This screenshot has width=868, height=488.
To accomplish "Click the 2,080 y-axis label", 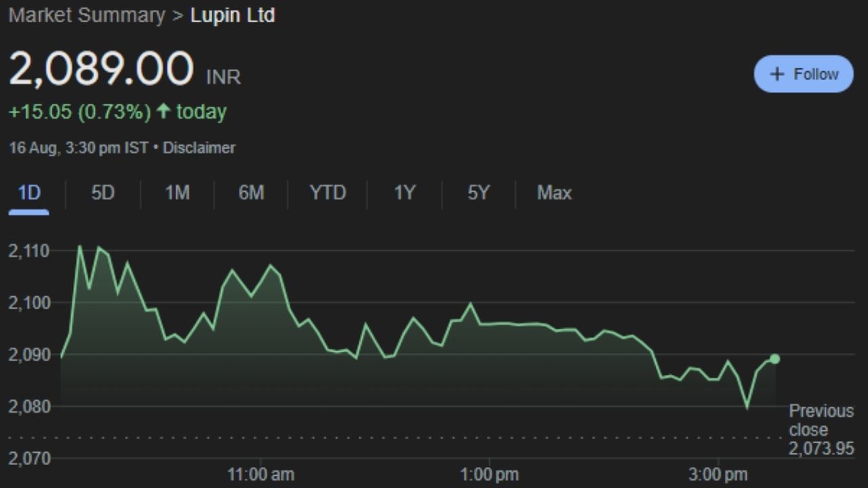I will click(x=28, y=406).
